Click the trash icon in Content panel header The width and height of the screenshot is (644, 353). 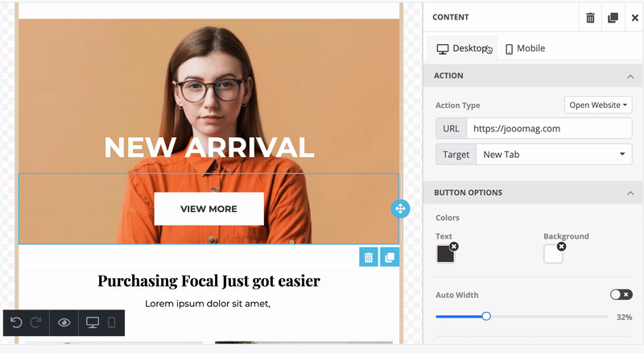coord(590,18)
